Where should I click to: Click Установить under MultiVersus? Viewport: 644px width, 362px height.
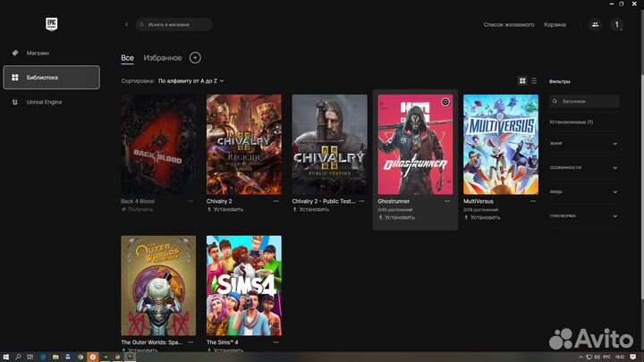482,217
